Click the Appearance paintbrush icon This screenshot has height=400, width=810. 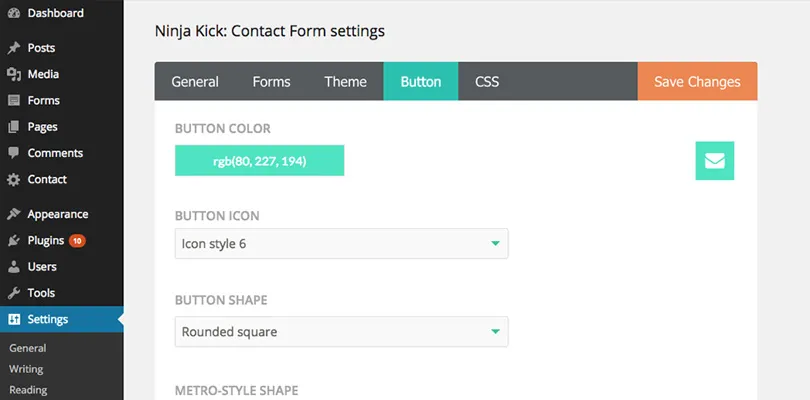[x=13, y=214]
